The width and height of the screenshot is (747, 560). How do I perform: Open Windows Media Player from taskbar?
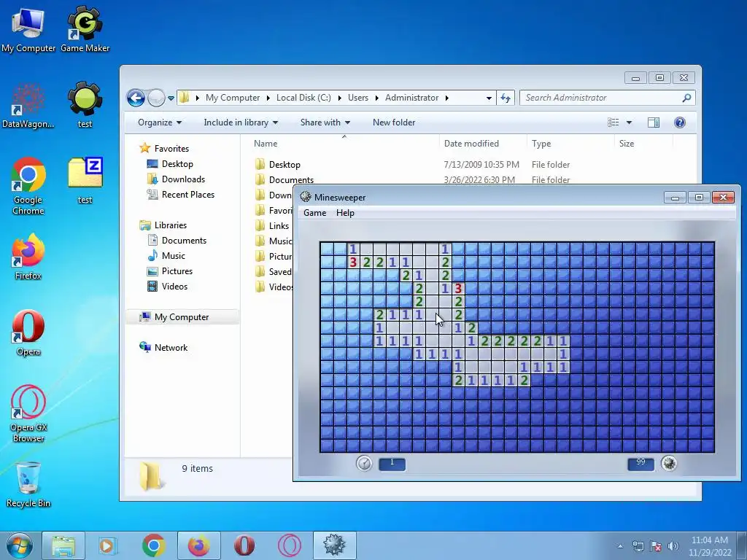(108, 545)
